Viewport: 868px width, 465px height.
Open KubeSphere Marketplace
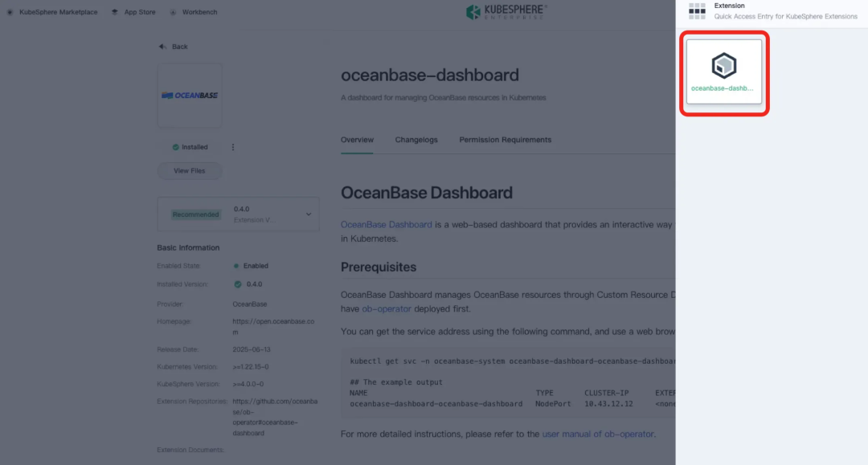tap(58, 12)
